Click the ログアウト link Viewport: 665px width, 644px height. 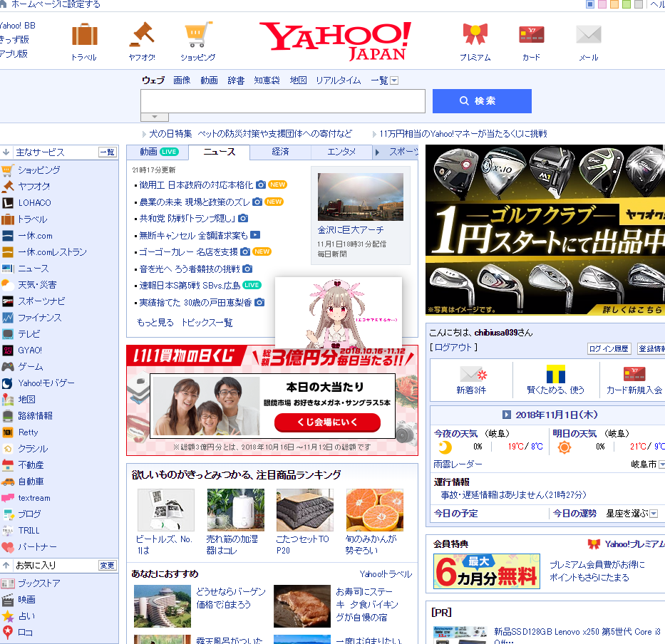tap(453, 347)
